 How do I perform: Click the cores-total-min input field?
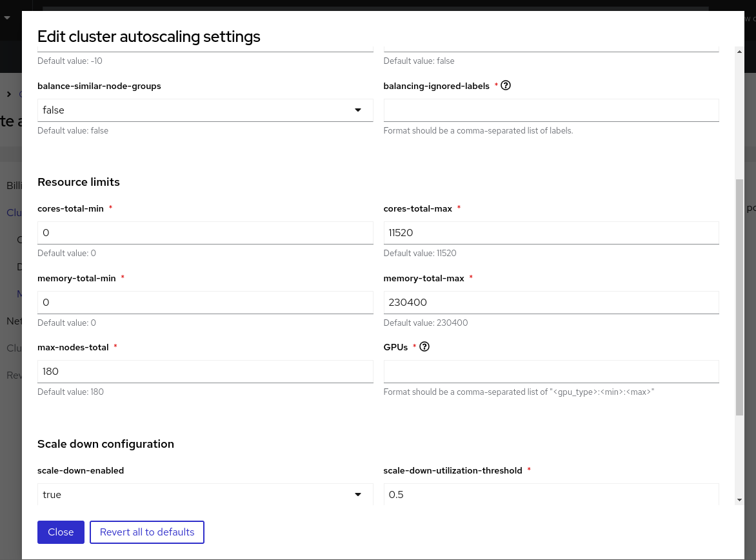pos(205,233)
